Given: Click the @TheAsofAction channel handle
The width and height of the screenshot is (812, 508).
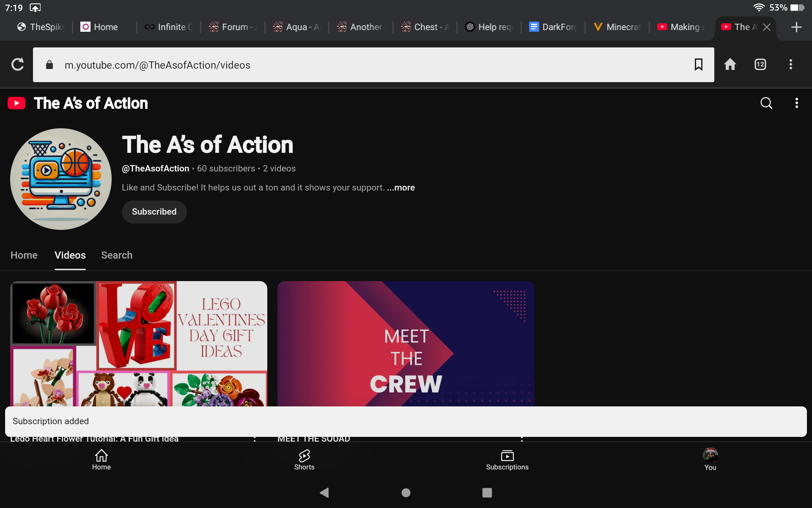Looking at the screenshot, I should click(155, 168).
